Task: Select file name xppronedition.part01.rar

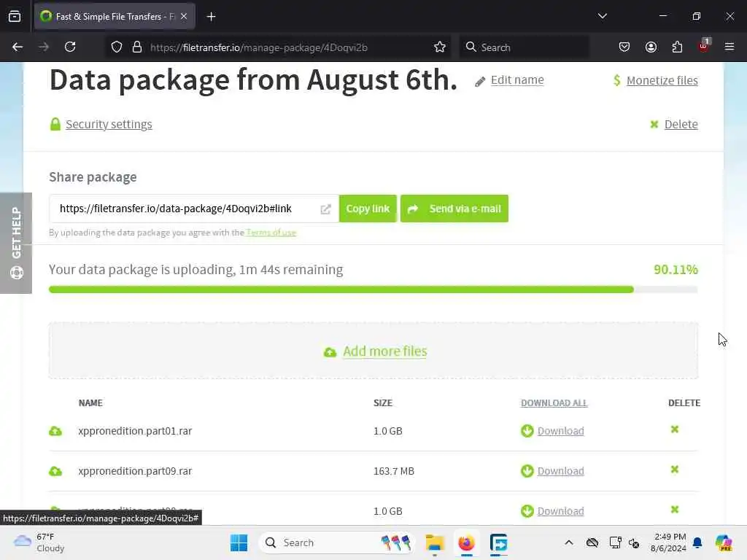Action: click(135, 431)
